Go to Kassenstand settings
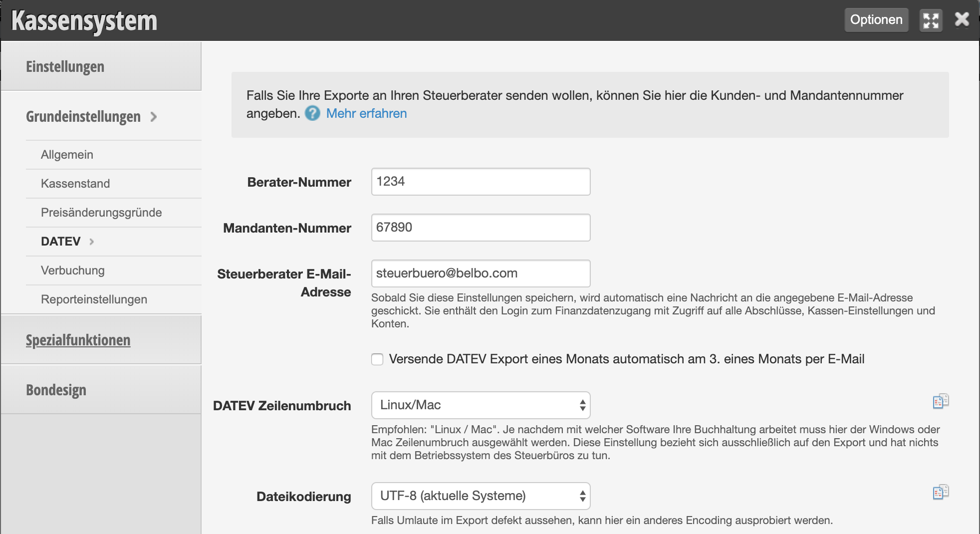Image resolution: width=980 pixels, height=534 pixels. [x=75, y=184]
